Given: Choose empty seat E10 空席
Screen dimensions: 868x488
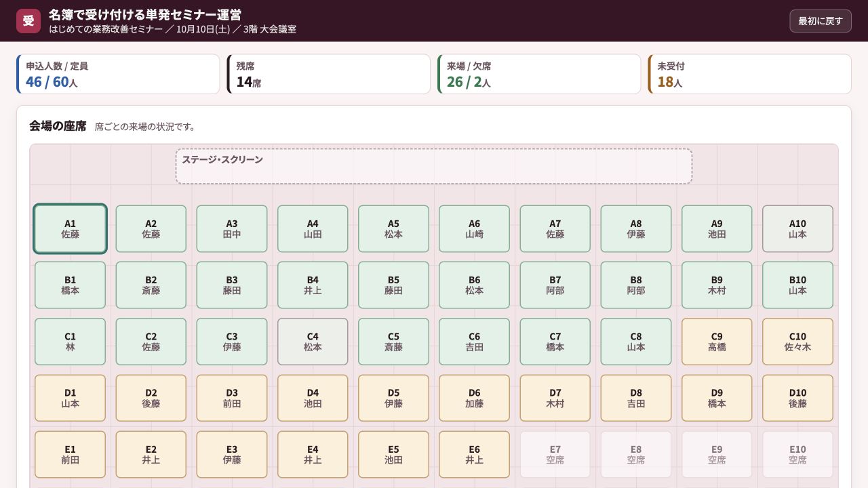Looking at the screenshot, I should [x=797, y=454].
